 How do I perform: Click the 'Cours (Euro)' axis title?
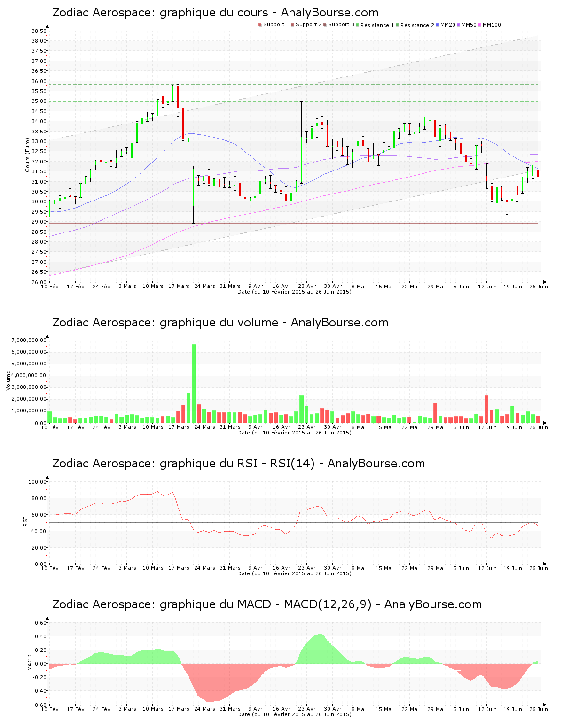pos(27,155)
